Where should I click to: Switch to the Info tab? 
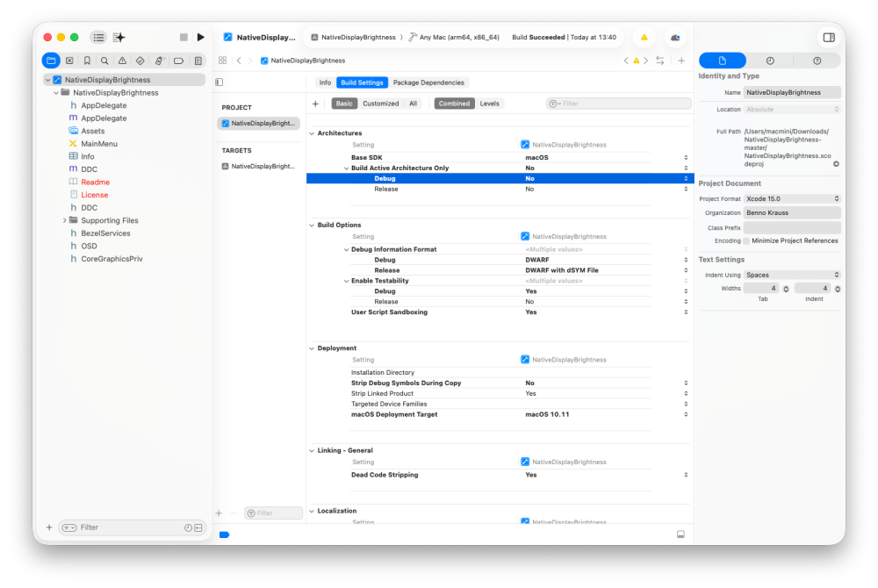click(x=325, y=82)
